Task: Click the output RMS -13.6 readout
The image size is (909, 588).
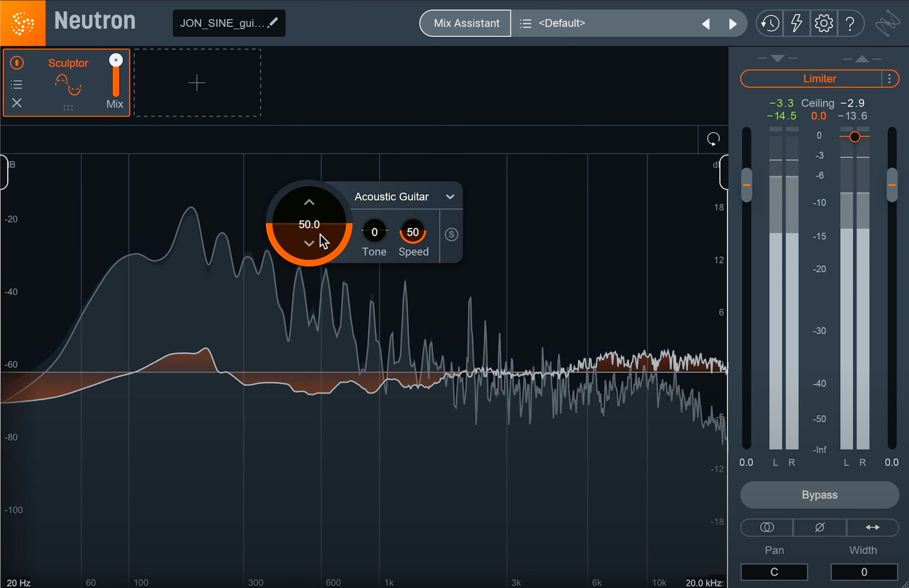Action: point(853,116)
